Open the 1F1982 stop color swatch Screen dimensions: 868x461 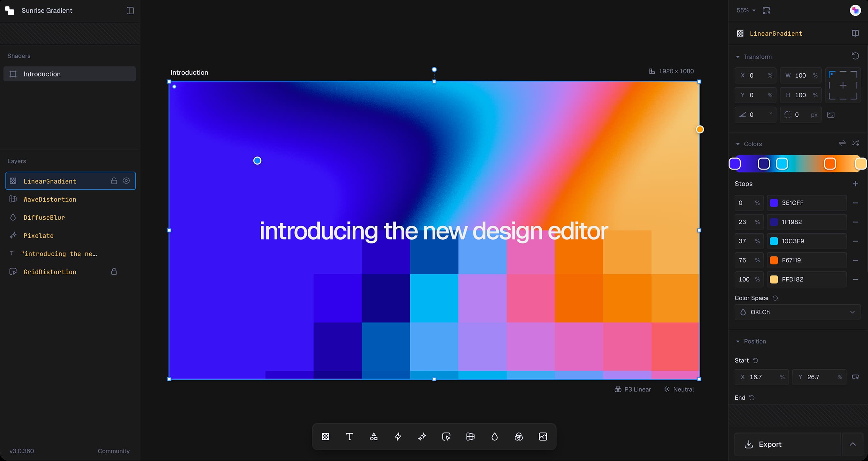[774, 222]
